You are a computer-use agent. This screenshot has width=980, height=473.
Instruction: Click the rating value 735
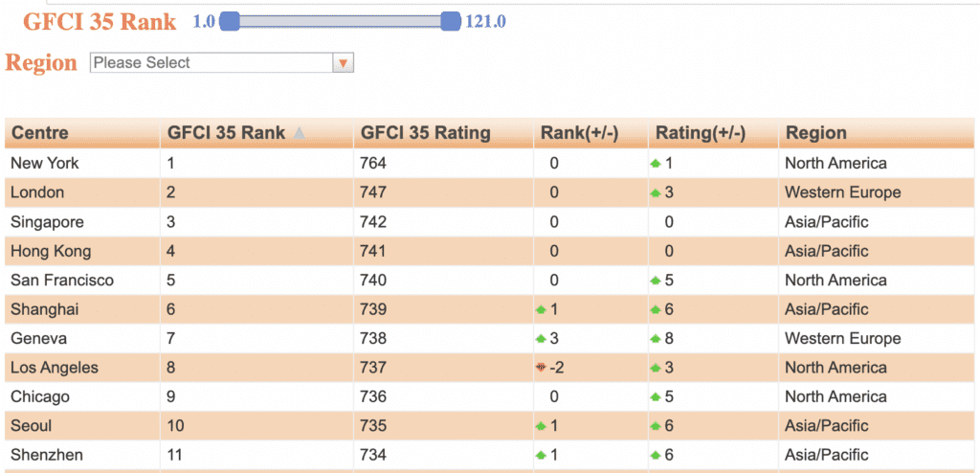tap(373, 426)
